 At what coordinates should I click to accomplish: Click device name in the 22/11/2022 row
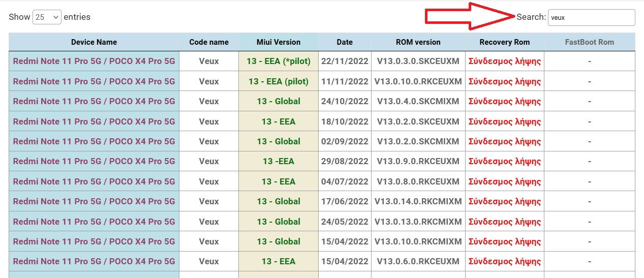coord(94,61)
